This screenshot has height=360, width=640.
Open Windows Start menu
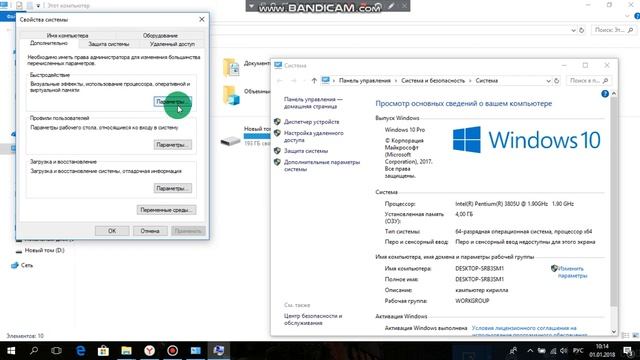pyautogui.click(x=11, y=351)
